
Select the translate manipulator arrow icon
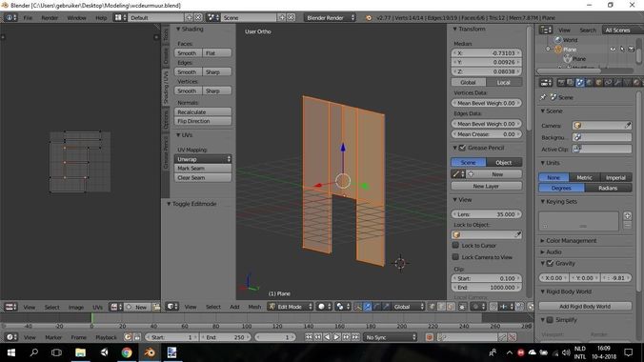pos(367,307)
